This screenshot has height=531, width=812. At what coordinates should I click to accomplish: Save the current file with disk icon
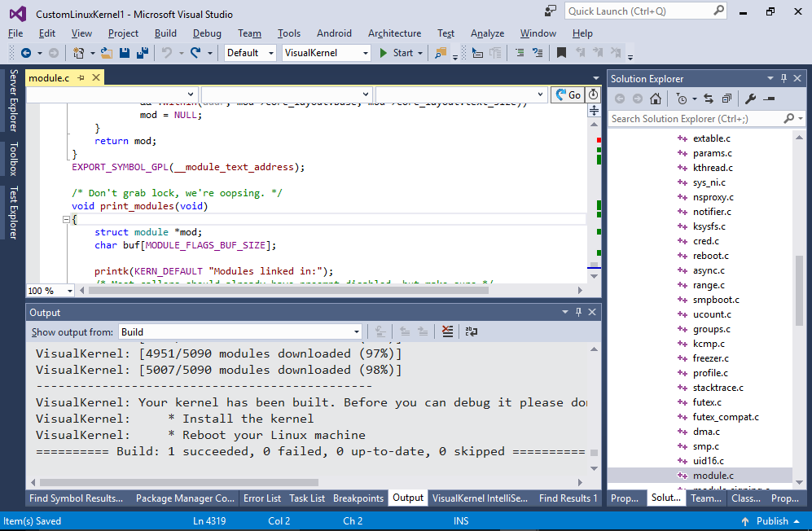125,53
